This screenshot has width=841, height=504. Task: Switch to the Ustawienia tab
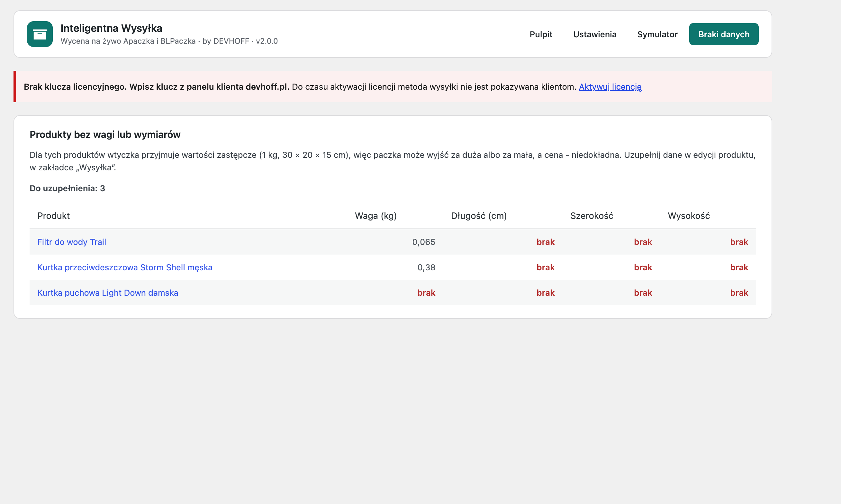594,34
